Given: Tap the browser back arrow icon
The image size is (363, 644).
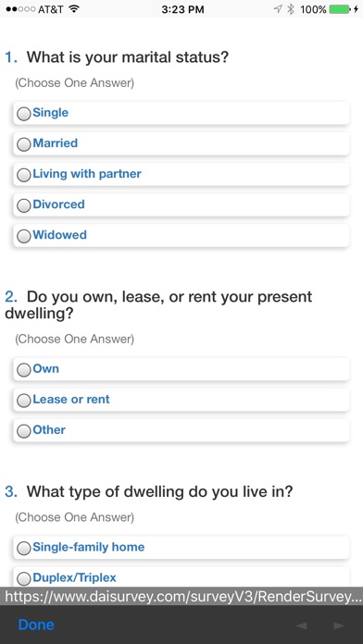Looking at the screenshot, I should coord(301,625).
